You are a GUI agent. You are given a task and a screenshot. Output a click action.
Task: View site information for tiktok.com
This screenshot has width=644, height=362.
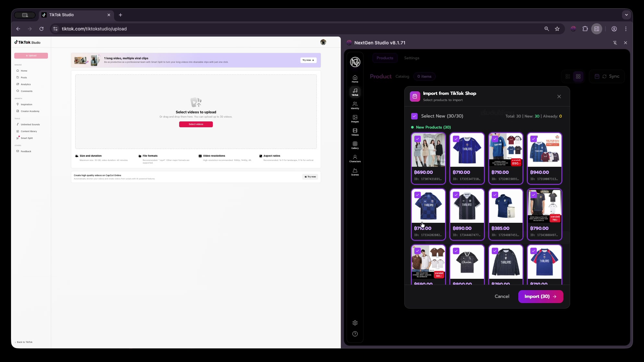(55, 29)
